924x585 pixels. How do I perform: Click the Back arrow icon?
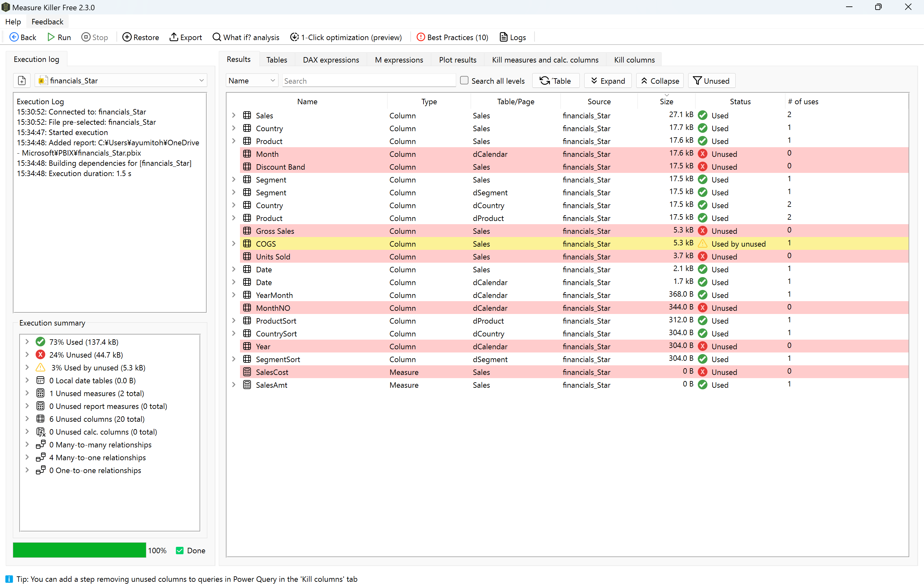tap(14, 37)
